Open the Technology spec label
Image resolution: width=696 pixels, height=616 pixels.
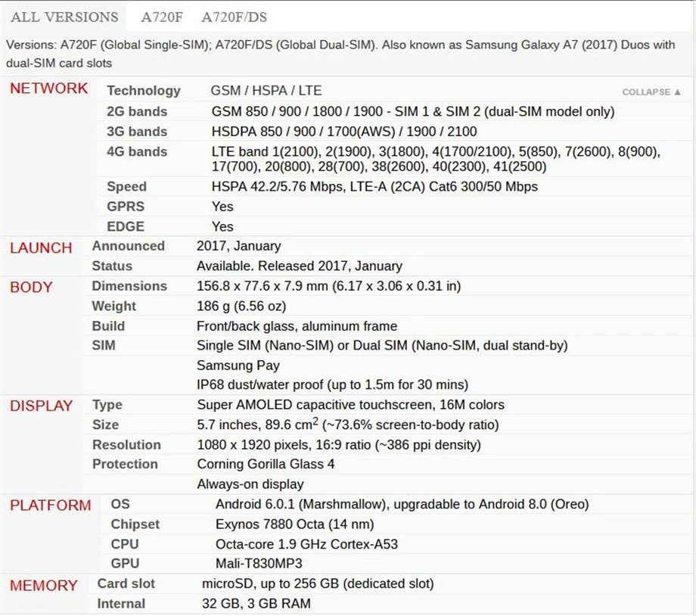pos(144,91)
